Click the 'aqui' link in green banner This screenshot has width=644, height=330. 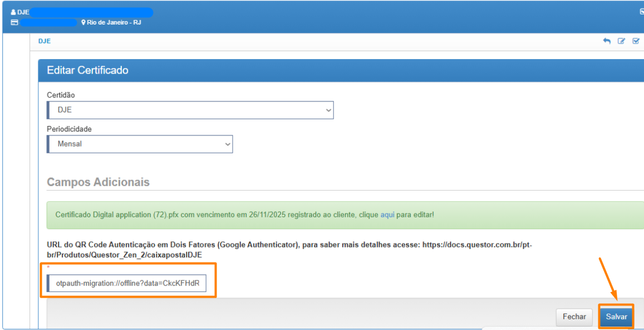tap(387, 215)
